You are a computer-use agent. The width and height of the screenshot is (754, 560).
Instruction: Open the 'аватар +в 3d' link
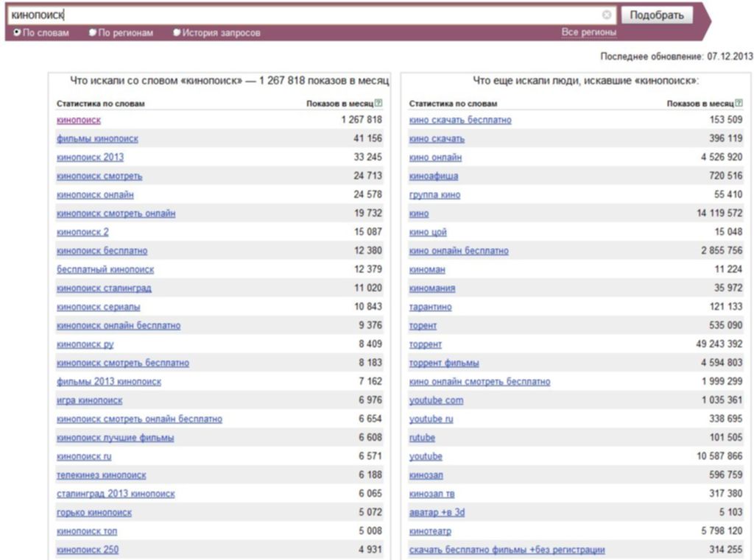[x=437, y=513]
